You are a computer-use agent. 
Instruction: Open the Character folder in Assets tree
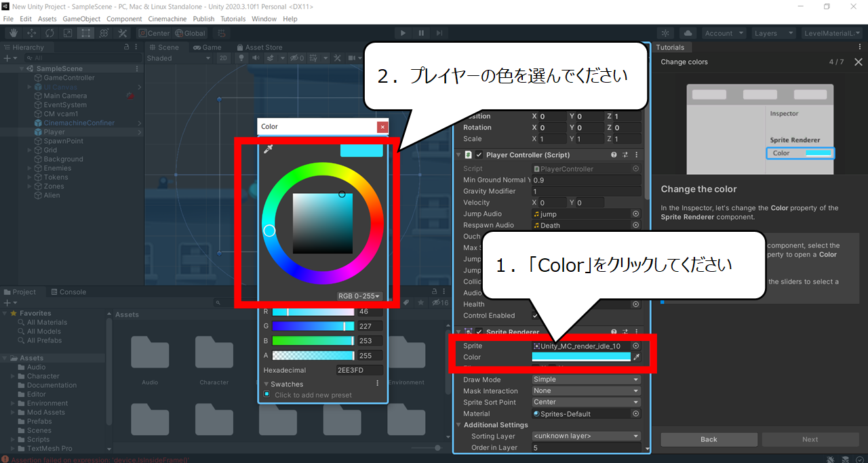(43, 376)
